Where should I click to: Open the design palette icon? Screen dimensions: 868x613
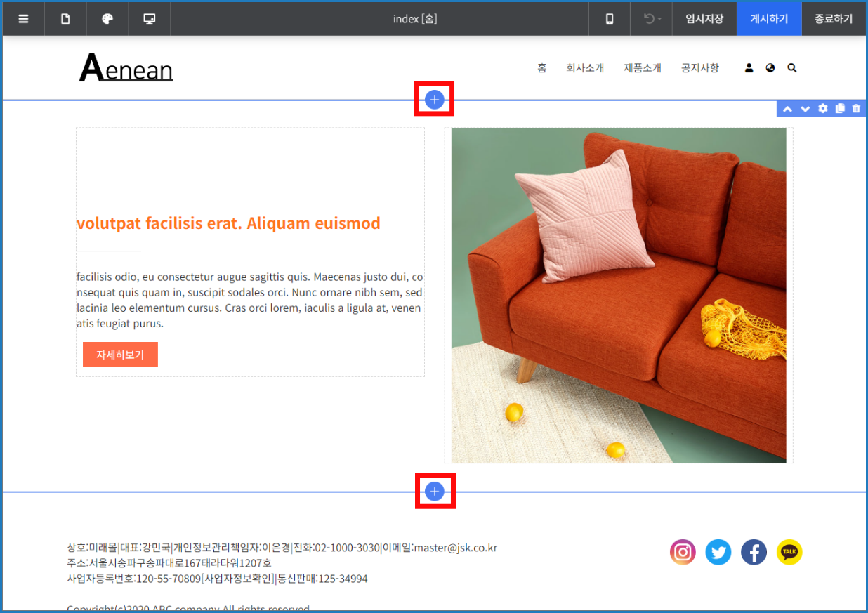pos(107,19)
